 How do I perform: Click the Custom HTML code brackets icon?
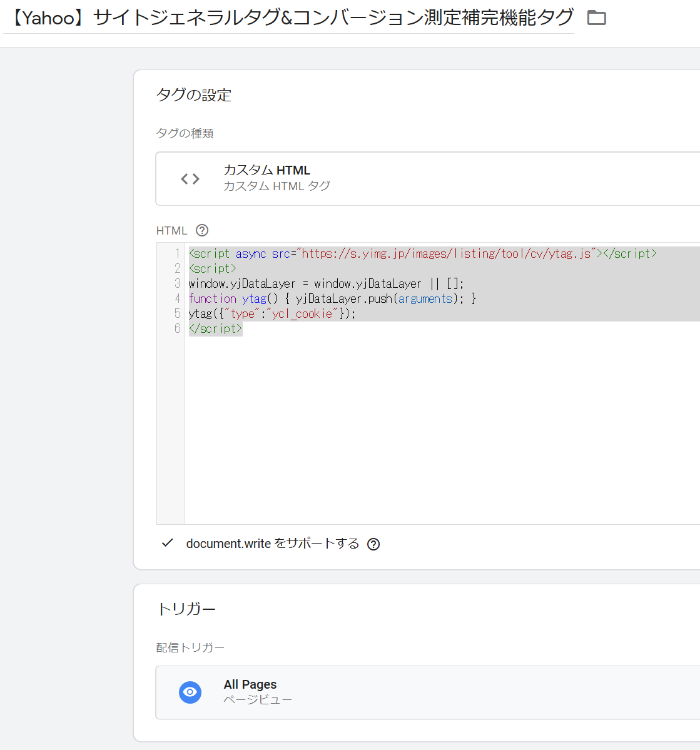click(190, 179)
